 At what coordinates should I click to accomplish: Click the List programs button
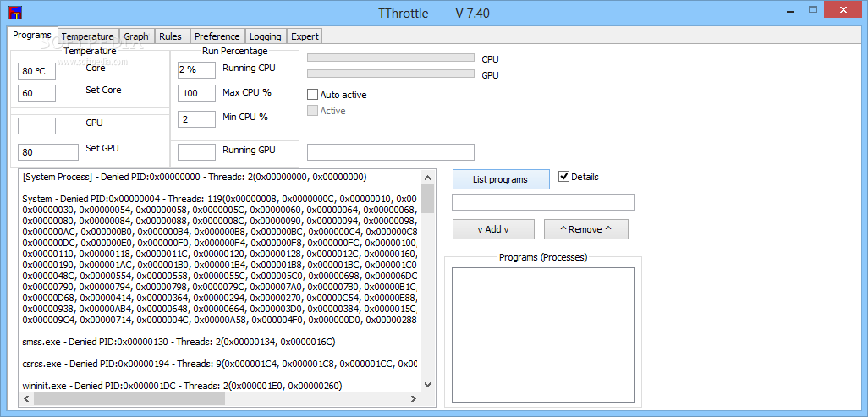click(501, 179)
